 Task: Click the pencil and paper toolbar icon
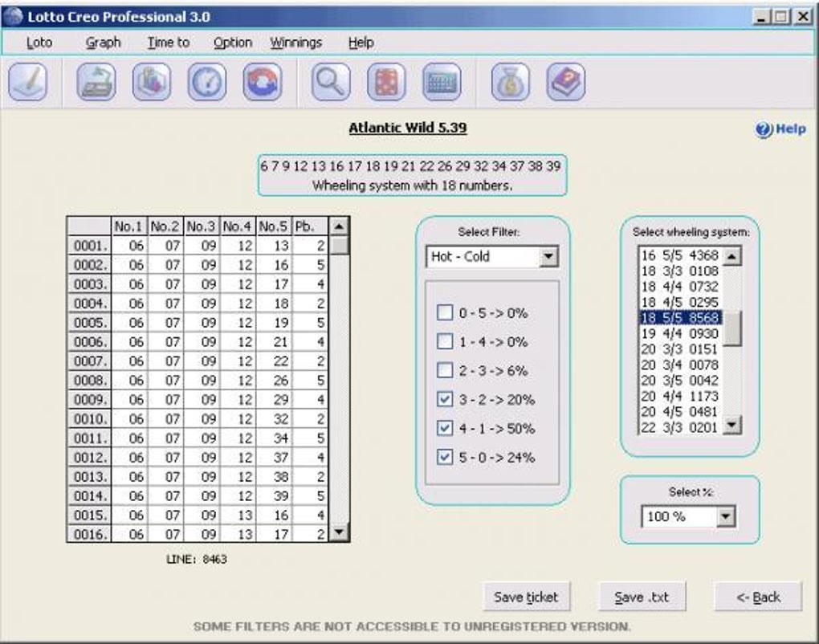click(27, 82)
